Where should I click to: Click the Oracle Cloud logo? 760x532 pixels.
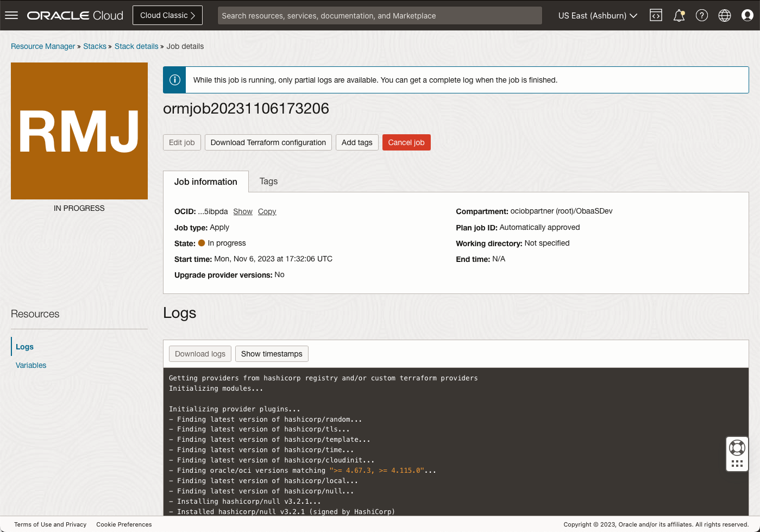(x=74, y=15)
